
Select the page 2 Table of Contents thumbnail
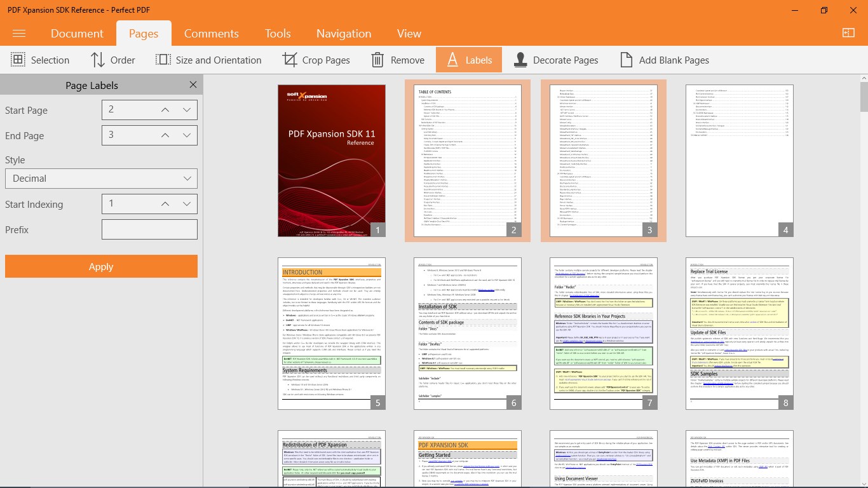tap(468, 161)
